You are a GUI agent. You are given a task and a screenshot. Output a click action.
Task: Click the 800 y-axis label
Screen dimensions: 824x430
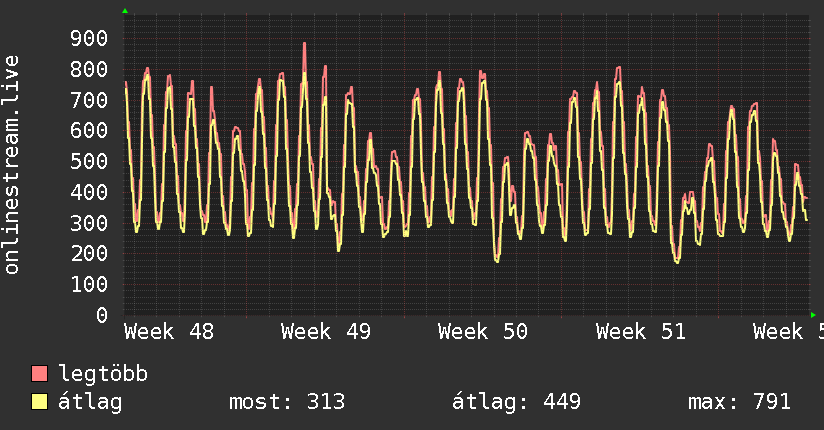[89, 69]
